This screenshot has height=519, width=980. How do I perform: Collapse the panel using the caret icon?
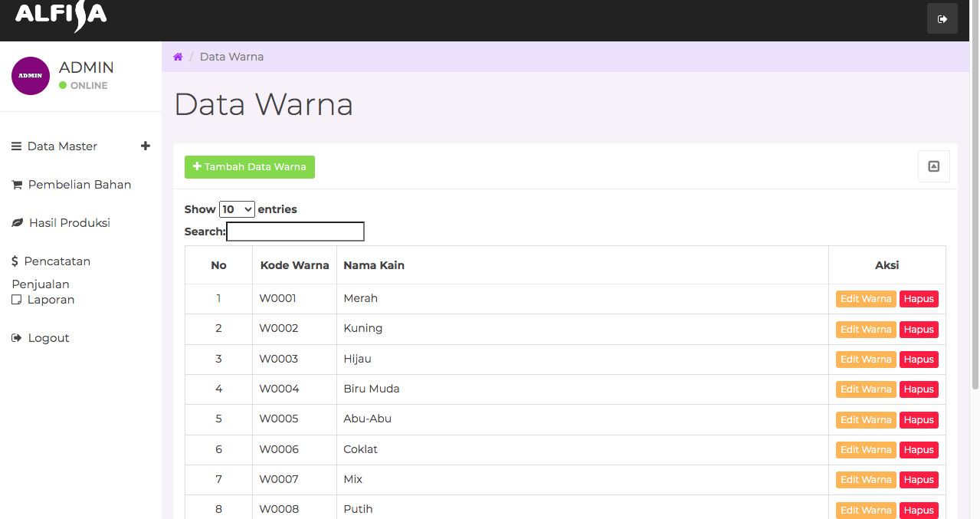pos(933,166)
